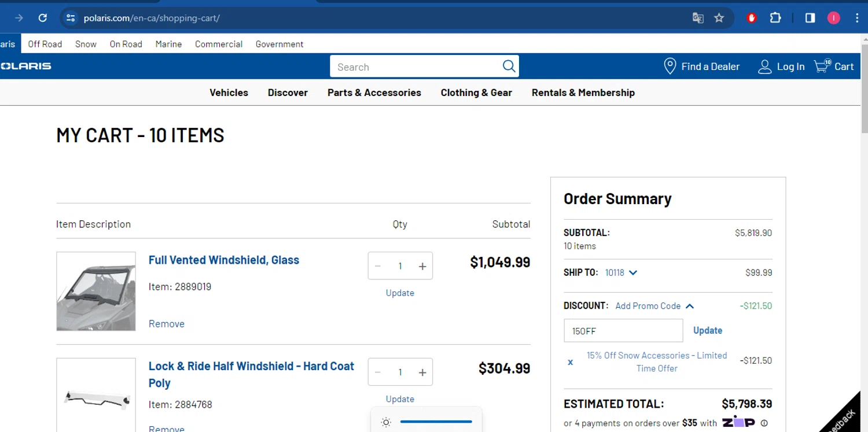The height and width of the screenshot is (432, 868).
Task: Remove the Full Vented Windshield item
Action: click(167, 324)
